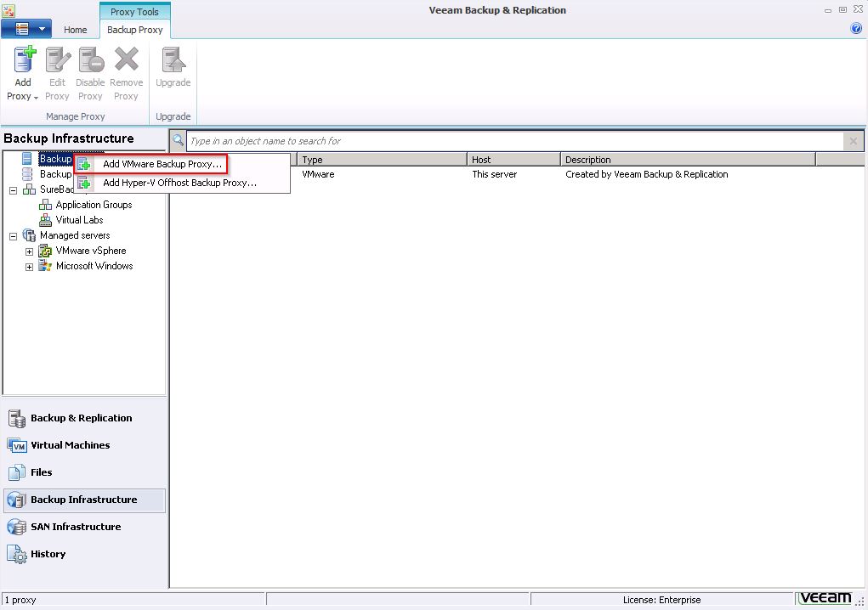This screenshot has width=868, height=610.
Task: Open the Backup Infrastructure view
Action: click(84, 500)
